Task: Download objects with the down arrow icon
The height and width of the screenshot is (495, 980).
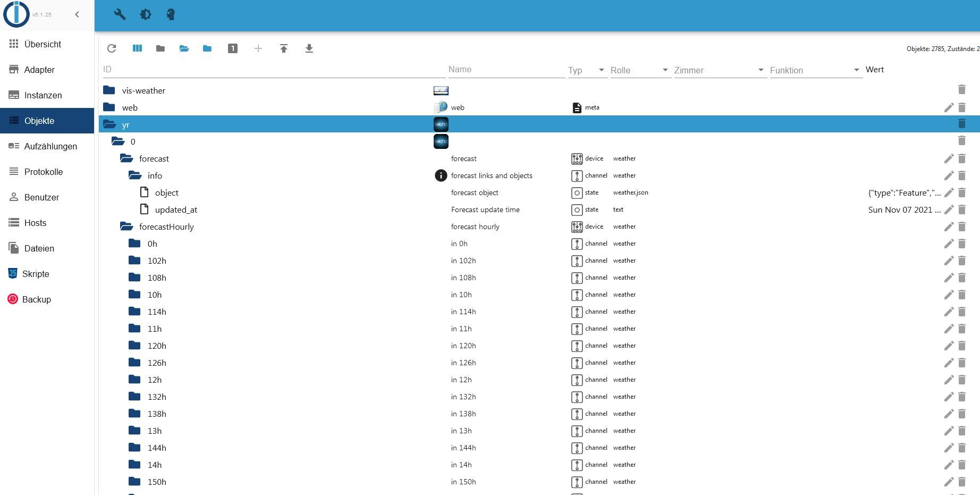Action: click(x=309, y=48)
